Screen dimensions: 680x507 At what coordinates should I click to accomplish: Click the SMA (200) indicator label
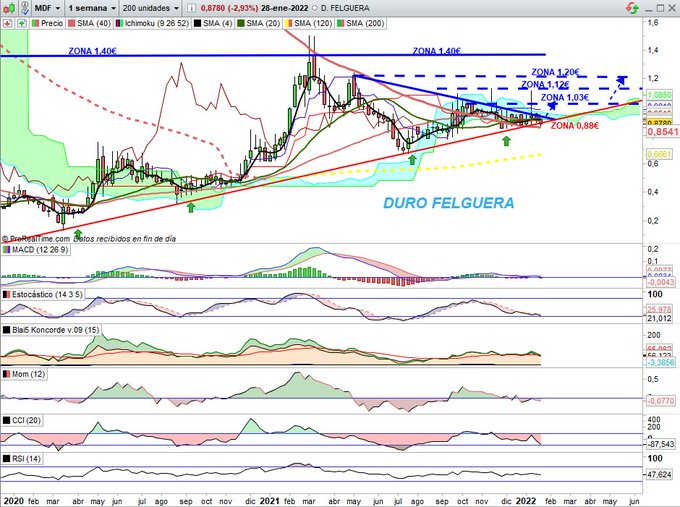[365, 23]
